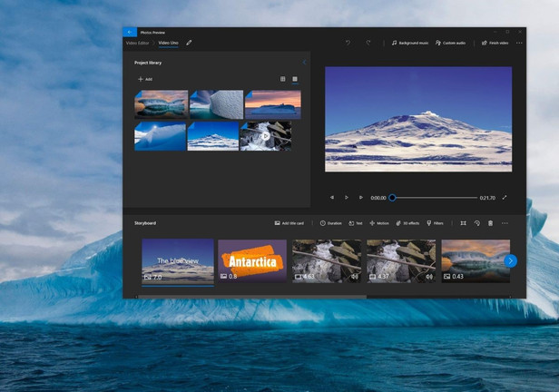Open the storyboard more options menu
Image resolution: width=559 pixels, height=392 pixels.
[505, 222]
